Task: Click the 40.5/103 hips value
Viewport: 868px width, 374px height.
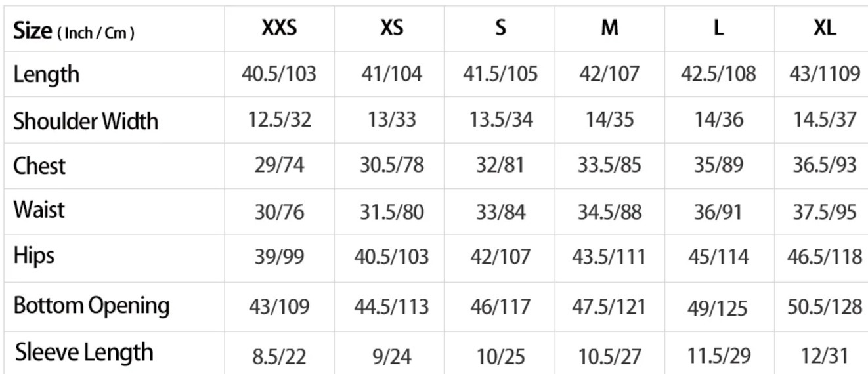Action: 391,256
